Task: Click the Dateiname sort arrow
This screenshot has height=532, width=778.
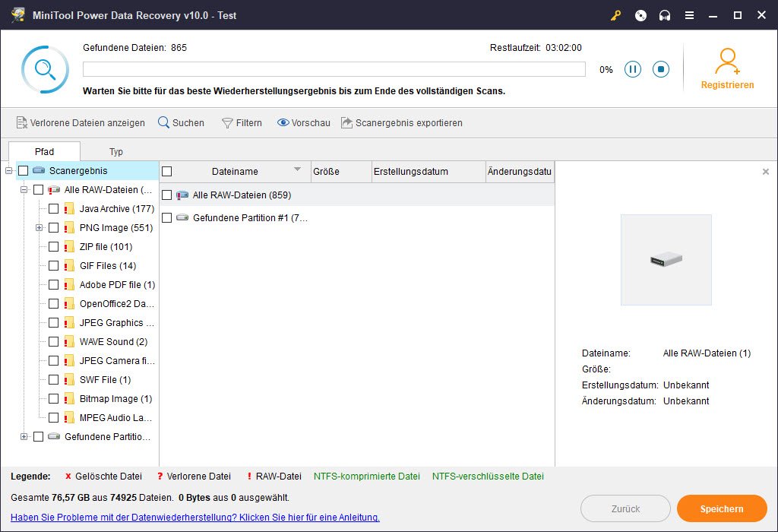Action: coord(297,169)
